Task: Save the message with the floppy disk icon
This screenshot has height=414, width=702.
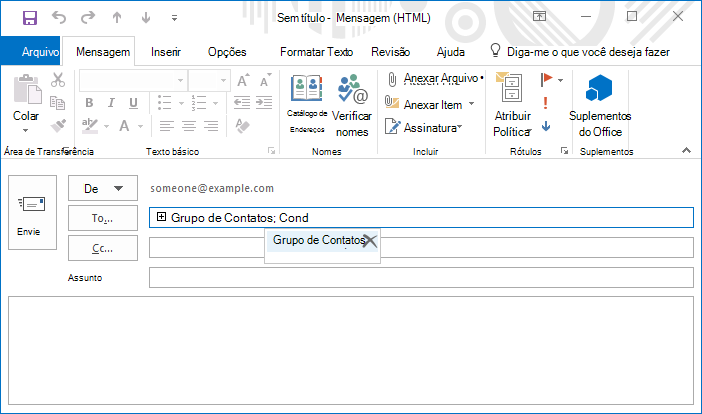Action: coord(30,18)
